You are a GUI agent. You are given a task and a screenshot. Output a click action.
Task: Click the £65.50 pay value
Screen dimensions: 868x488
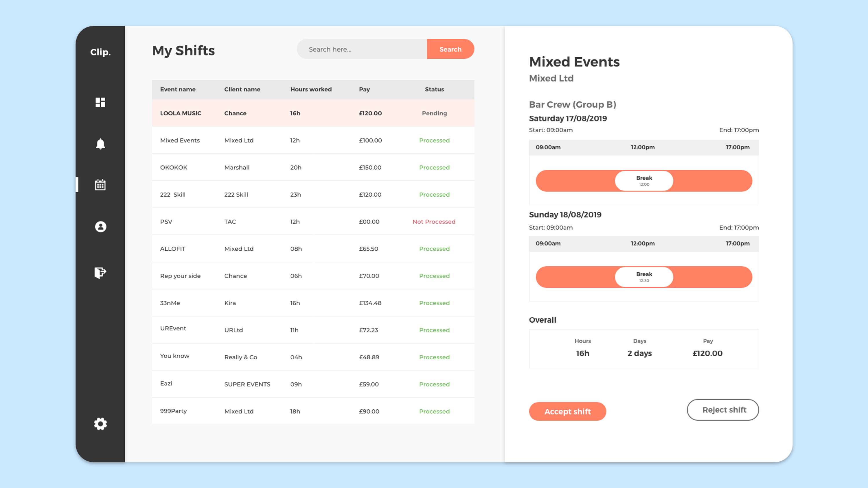[x=368, y=249]
